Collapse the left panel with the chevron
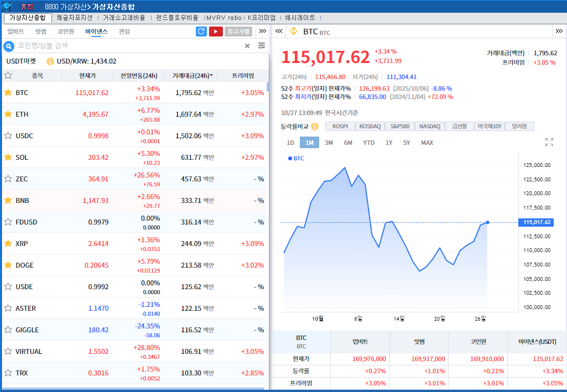 click(x=278, y=32)
